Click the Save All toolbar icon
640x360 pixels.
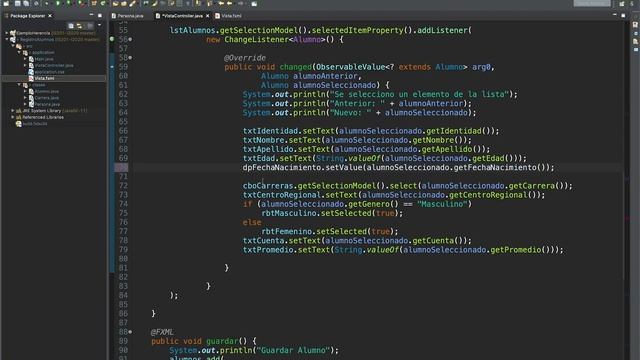point(26,4)
